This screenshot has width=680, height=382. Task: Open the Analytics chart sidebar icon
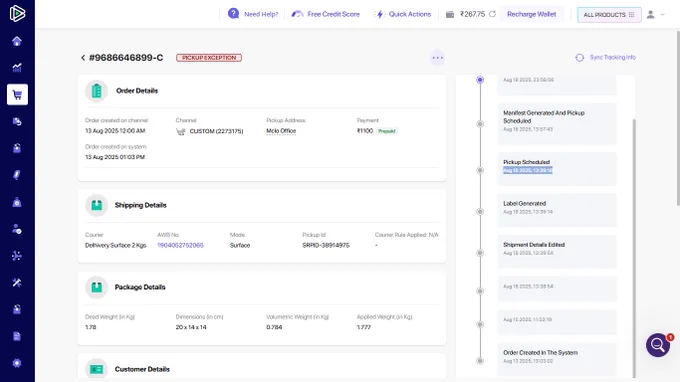(17, 68)
